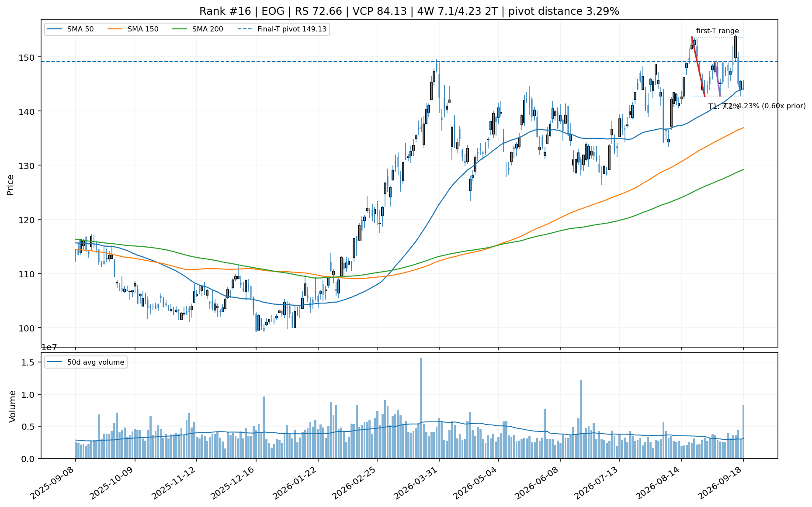This screenshot has width=812, height=507.
Task: Click the Final-T pivot 149.13 legend entry
Action: 282,29
